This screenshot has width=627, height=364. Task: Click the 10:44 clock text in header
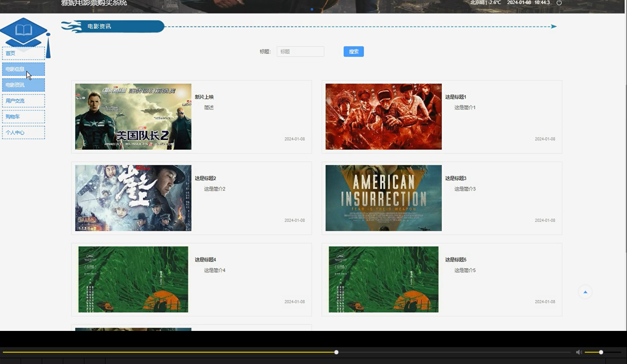[x=542, y=2]
